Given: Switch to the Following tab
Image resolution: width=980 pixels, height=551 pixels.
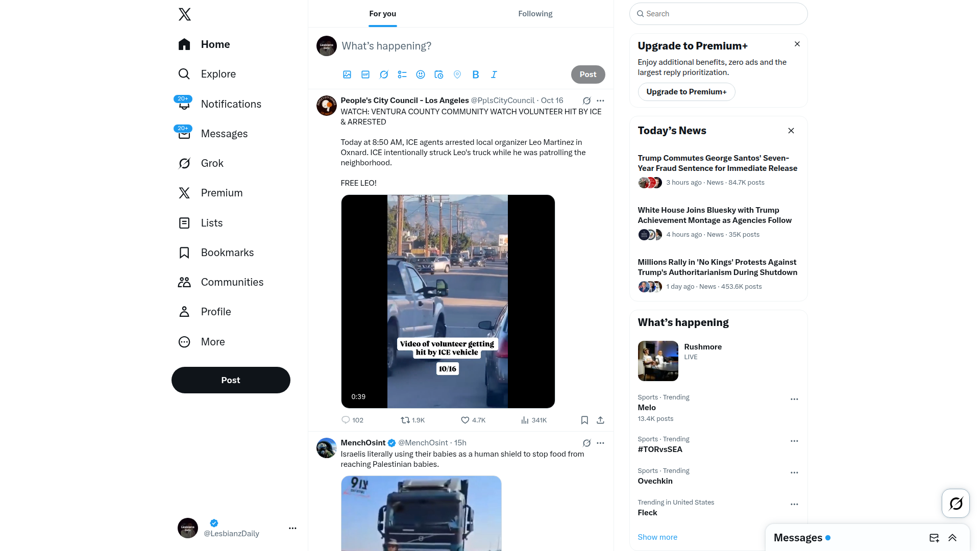Looking at the screenshot, I should click(535, 14).
